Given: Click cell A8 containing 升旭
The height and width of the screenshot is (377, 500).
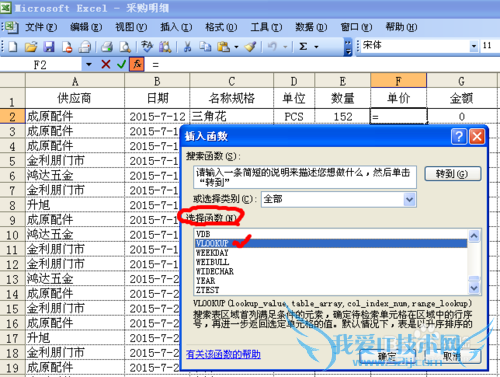Looking at the screenshot, I should (75, 205).
